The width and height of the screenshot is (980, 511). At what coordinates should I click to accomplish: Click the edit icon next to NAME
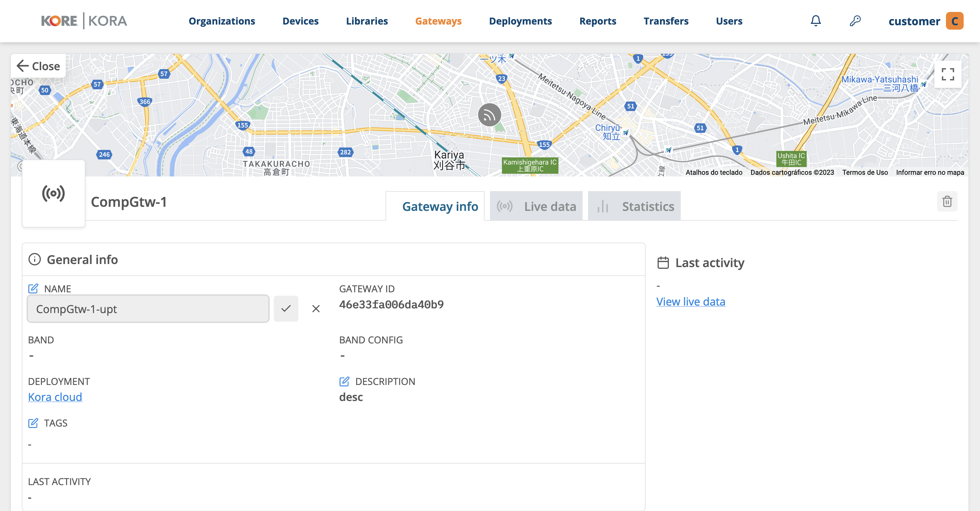click(x=33, y=289)
